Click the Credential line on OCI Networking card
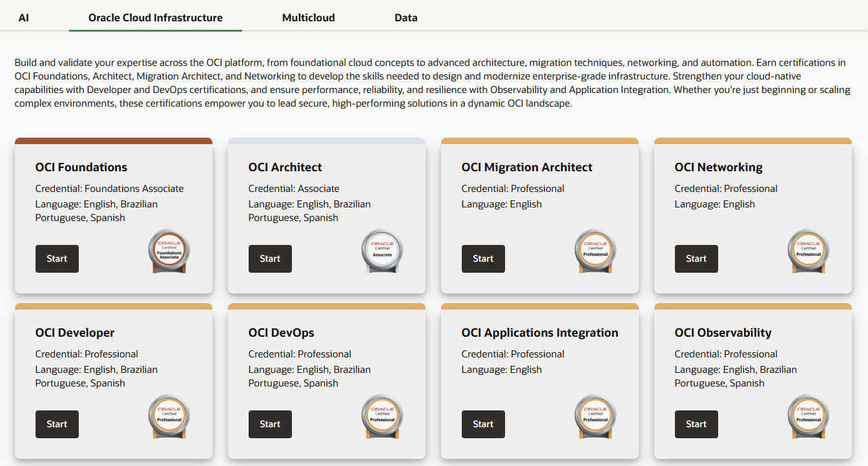868x466 pixels. point(726,189)
